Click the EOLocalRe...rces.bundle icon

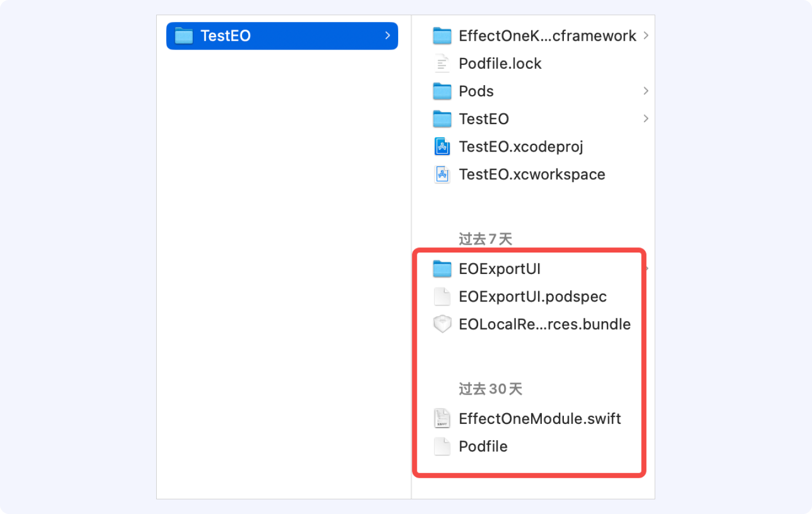[442, 324]
